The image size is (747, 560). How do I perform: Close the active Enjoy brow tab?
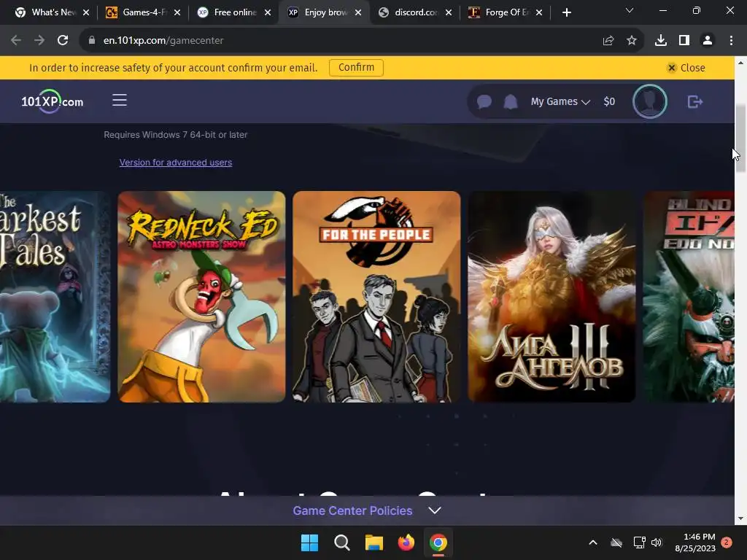click(357, 12)
